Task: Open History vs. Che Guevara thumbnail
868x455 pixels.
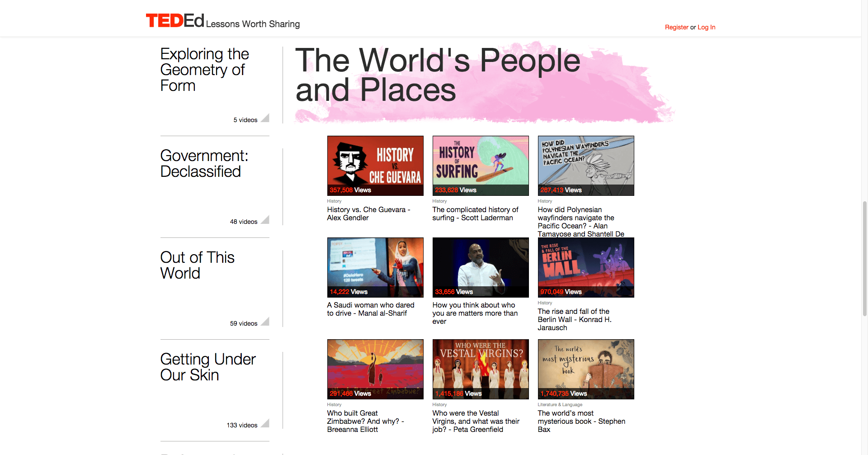Action: click(375, 166)
